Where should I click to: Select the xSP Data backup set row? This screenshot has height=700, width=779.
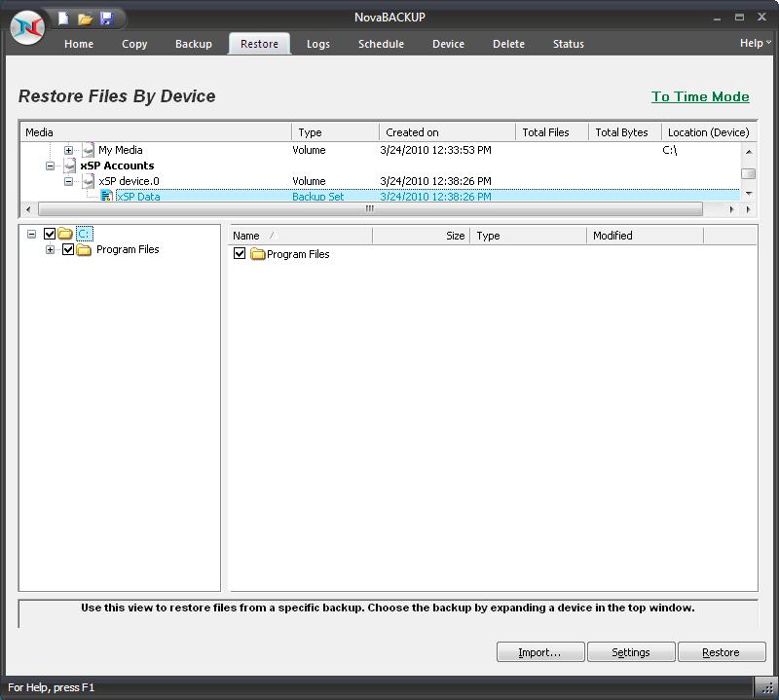380,197
